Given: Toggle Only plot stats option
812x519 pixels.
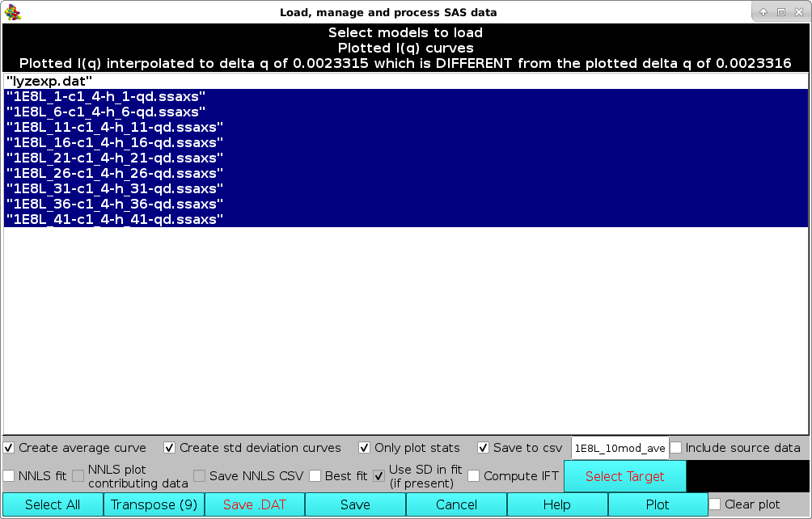Looking at the screenshot, I should click(x=364, y=448).
